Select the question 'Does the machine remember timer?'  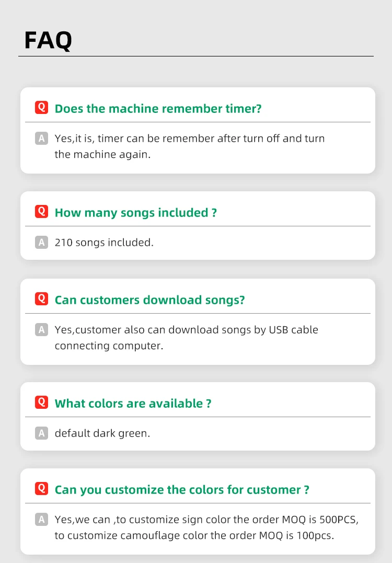click(x=158, y=109)
